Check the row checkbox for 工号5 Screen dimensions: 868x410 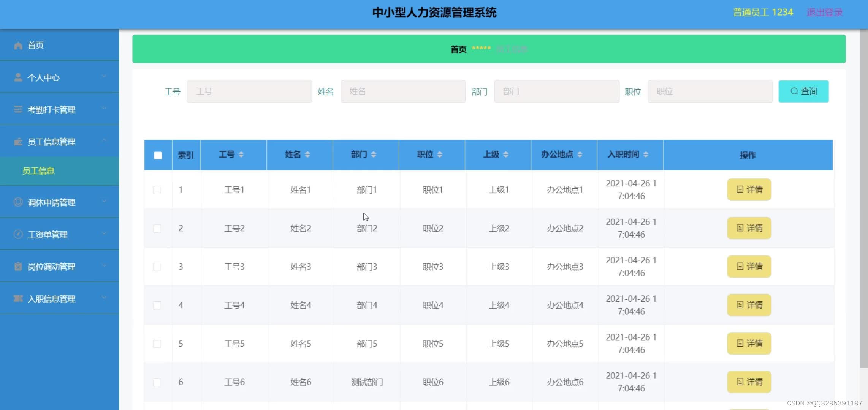click(157, 344)
